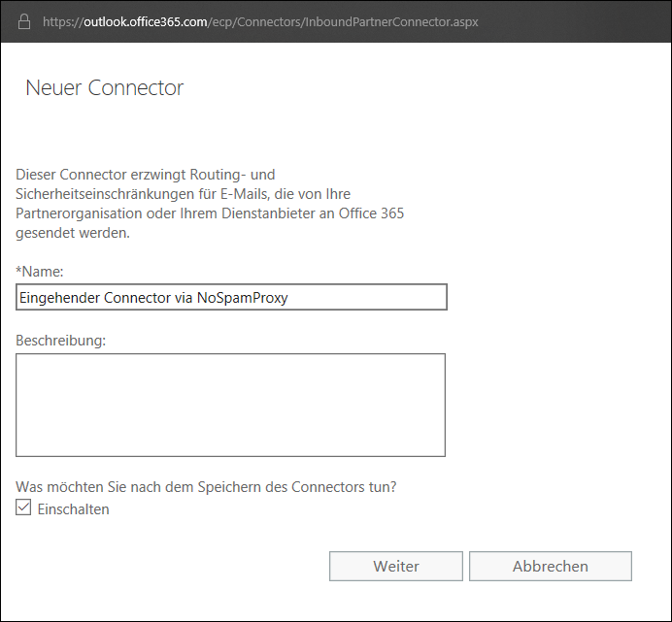672x622 pixels.
Task: Click inside the Beschreibung text area
Action: click(x=230, y=405)
